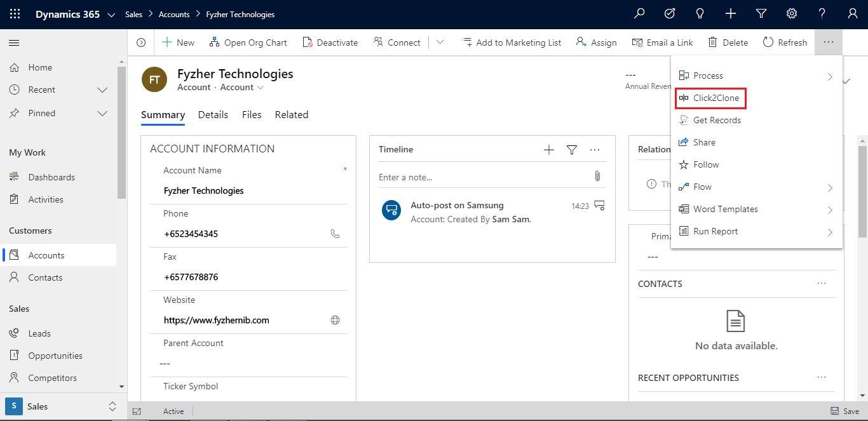Image resolution: width=868 pixels, height=421 pixels.
Task: Click the Accounts breadcrumb link
Action: point(174,15)
